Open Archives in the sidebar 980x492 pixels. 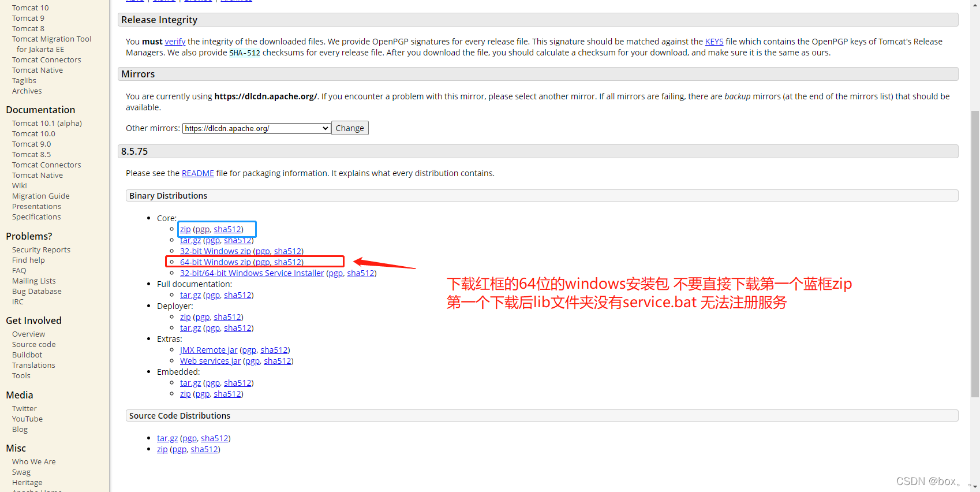(x=27, y=91)
